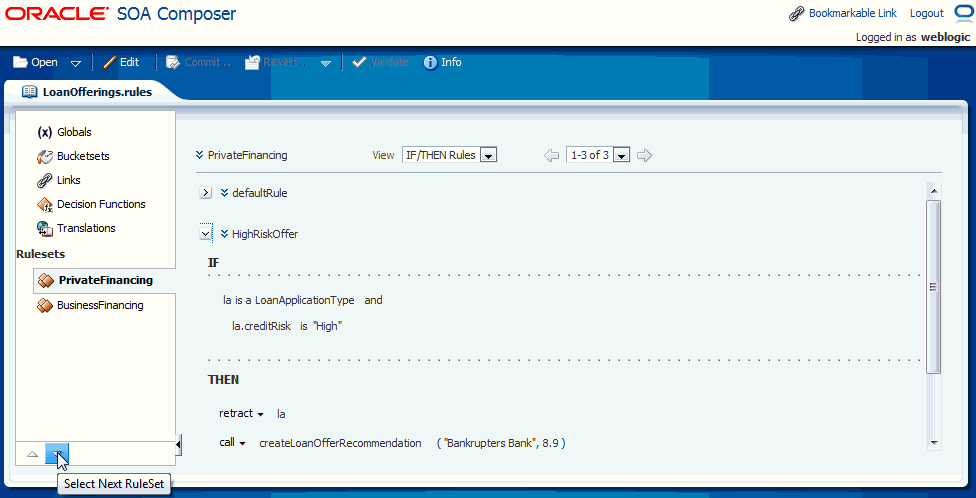Screen dimensions: 976x498
Task: Log out using the Logout link
Action: (927, 13)
